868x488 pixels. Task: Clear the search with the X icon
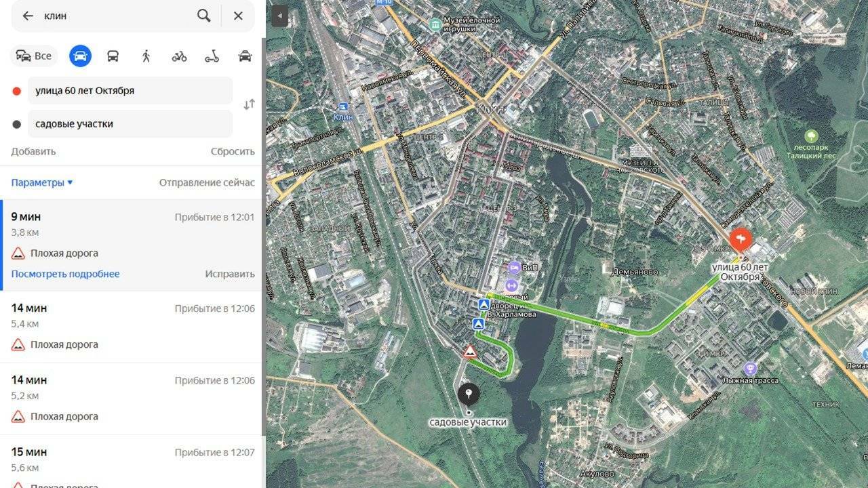238,16
